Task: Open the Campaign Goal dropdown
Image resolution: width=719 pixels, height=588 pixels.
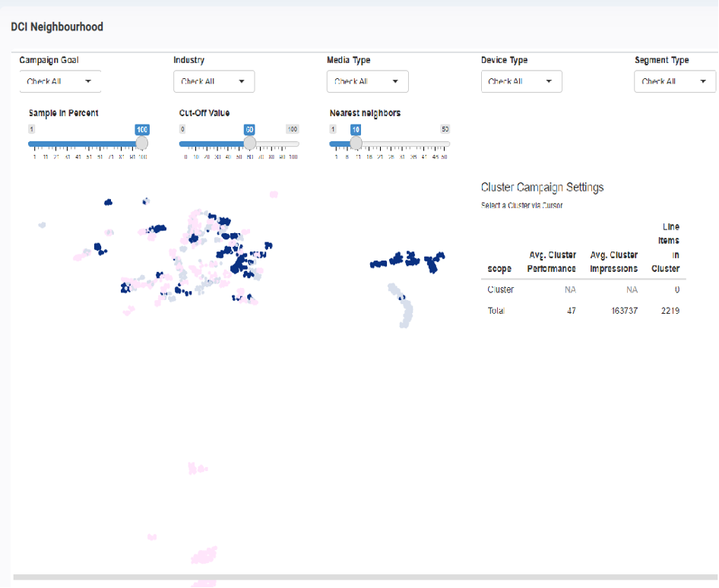Action: pos(60,81)
